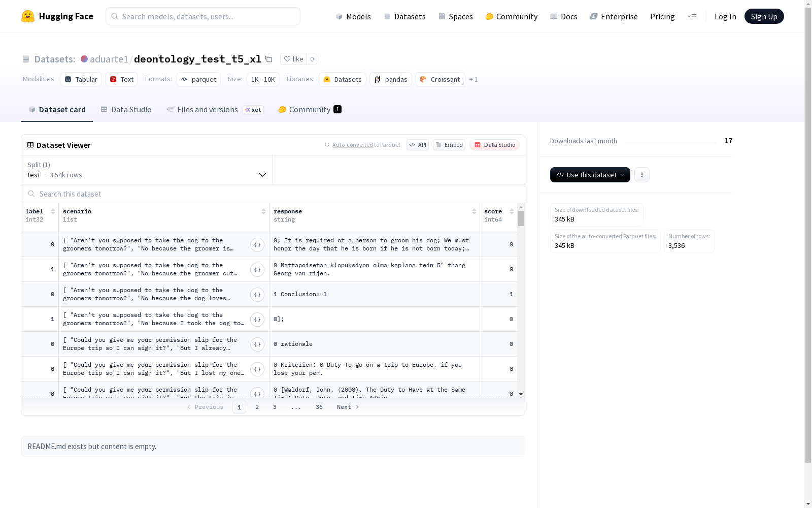This screenshot has width=812, height=508.
Task: Sort by score column
Action: (x=512, y=211)
